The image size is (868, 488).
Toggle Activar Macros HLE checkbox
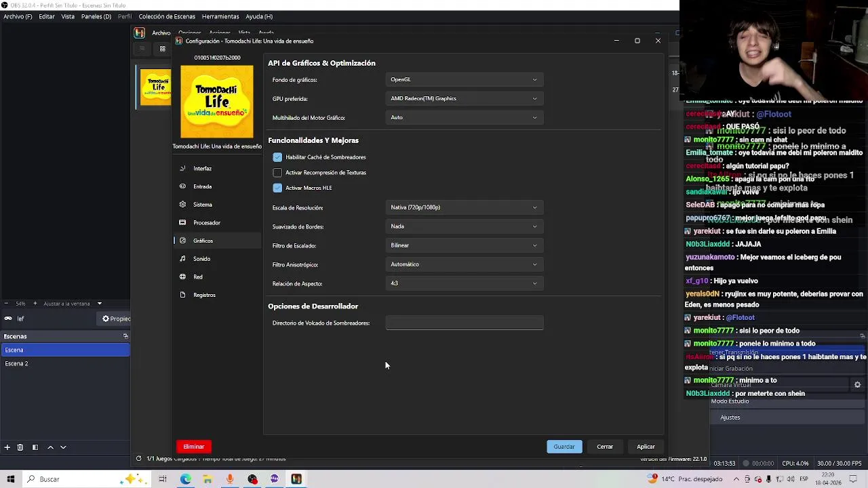277,188
